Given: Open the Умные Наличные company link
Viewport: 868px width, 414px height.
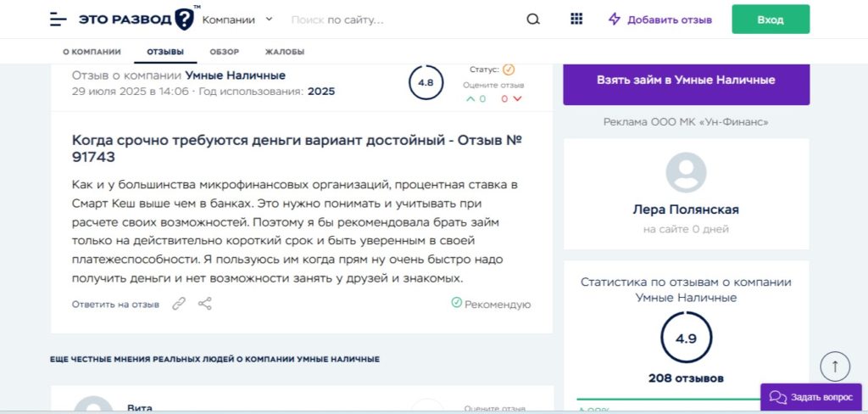Looking at the screenshot, I should coord(236,76).
